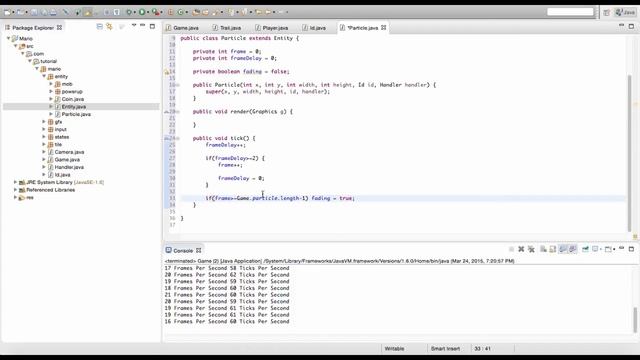Open the New wizard toolbar icon
This screenshot has height=360, width=640.
pos(7,12)
